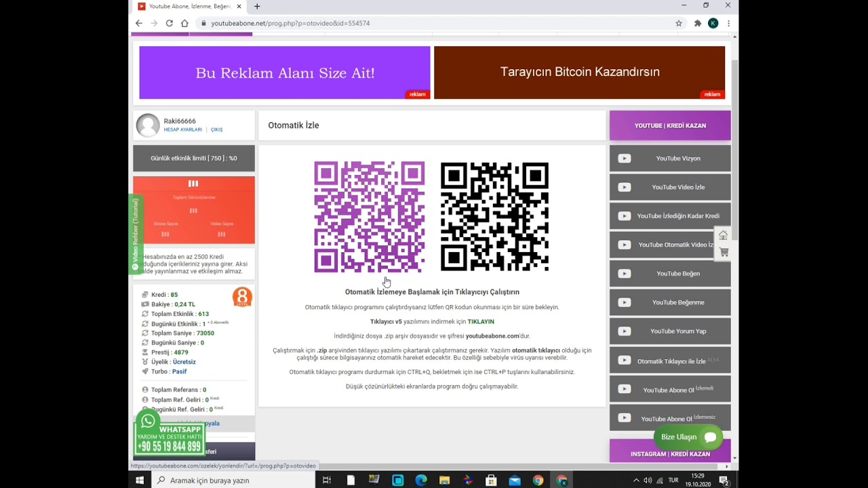Open YouTube Abone Ol İzlemeli item
This screenshot has height=488, width=868.
[670, 389]
